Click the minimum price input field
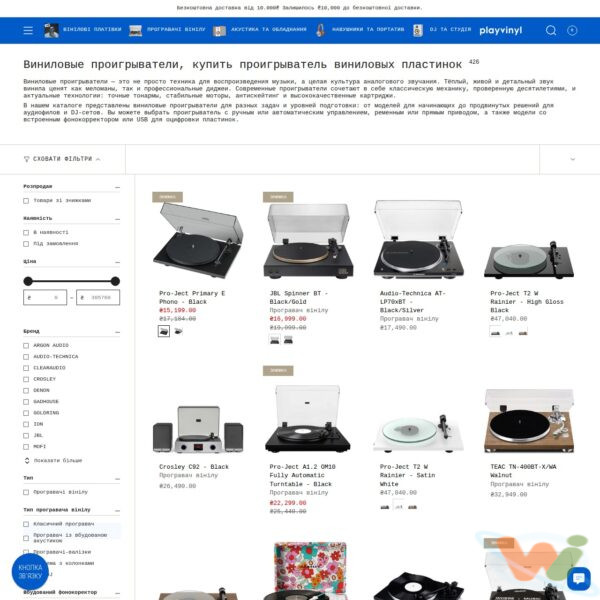Viewport: 600px width, 600px height. click(45, 297)
